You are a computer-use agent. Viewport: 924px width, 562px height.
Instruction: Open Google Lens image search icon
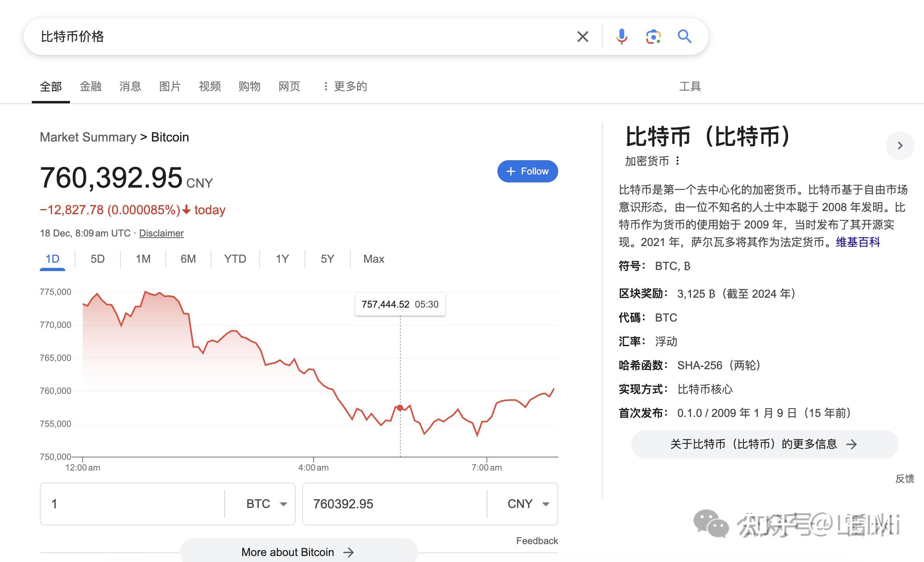[653, 37]
